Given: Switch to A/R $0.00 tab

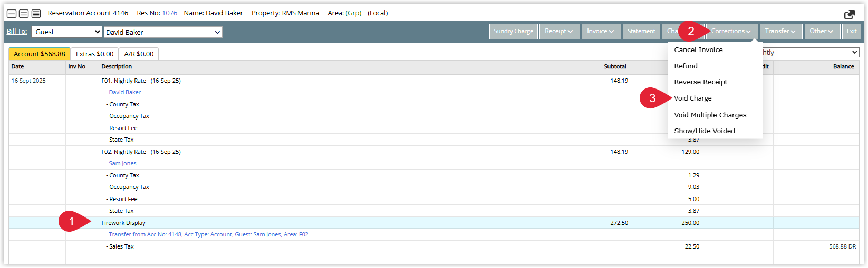Looking at the screenshot, I should (x=139, y=54).
